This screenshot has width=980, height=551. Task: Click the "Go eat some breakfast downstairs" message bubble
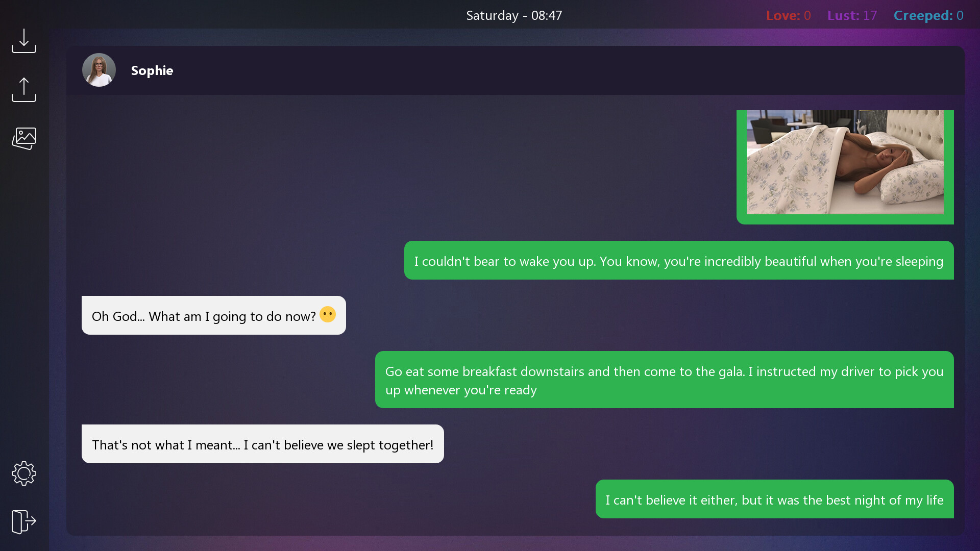click(665, 380)
